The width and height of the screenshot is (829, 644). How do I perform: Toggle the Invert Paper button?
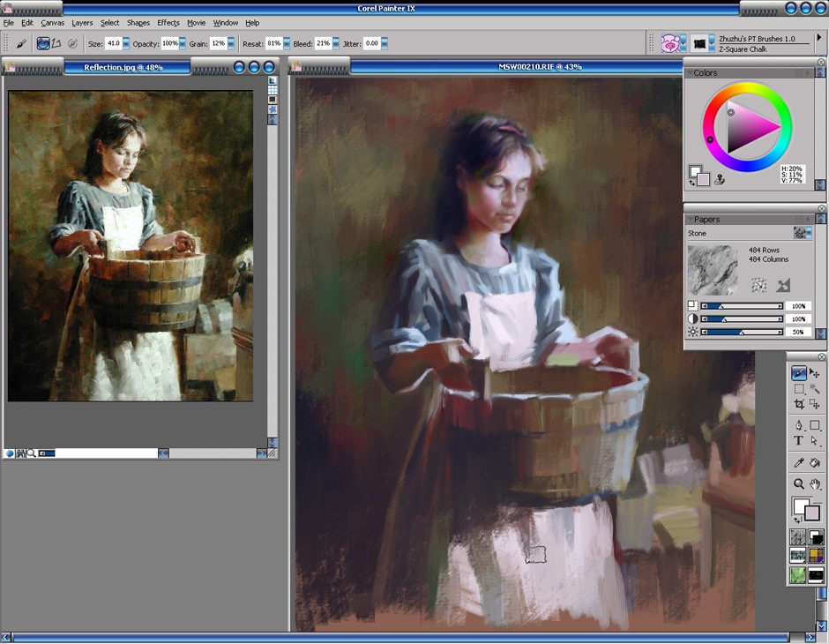(x=783, y=286)
